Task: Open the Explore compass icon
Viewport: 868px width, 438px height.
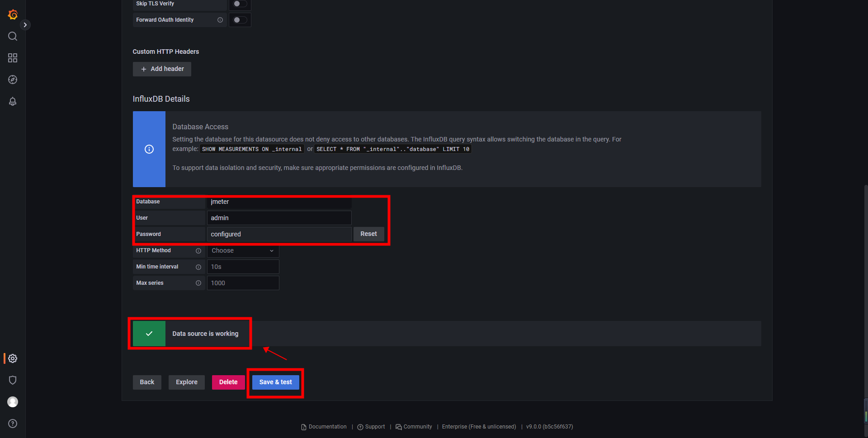Action: 13,80
